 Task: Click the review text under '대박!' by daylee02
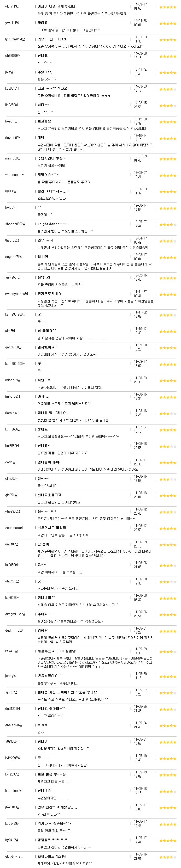95,147
